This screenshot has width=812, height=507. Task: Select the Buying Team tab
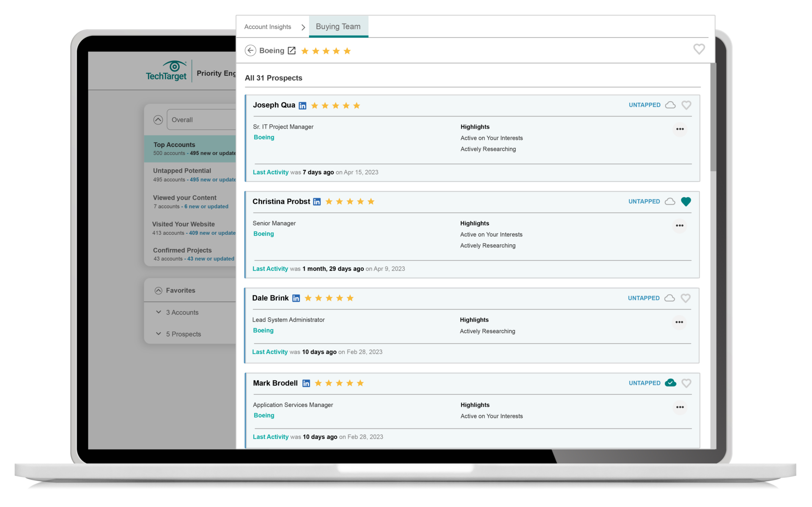[x=338, y=26]
